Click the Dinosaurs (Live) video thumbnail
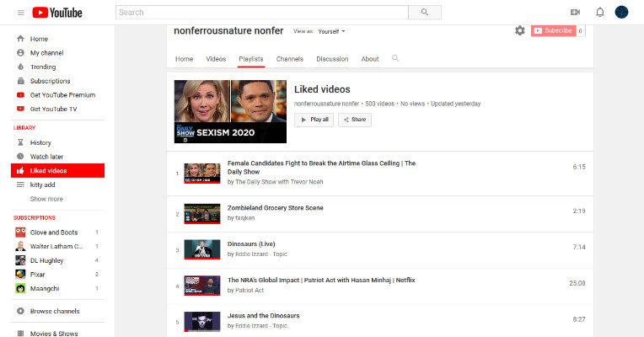644x337 pixels. coord(202,249)
